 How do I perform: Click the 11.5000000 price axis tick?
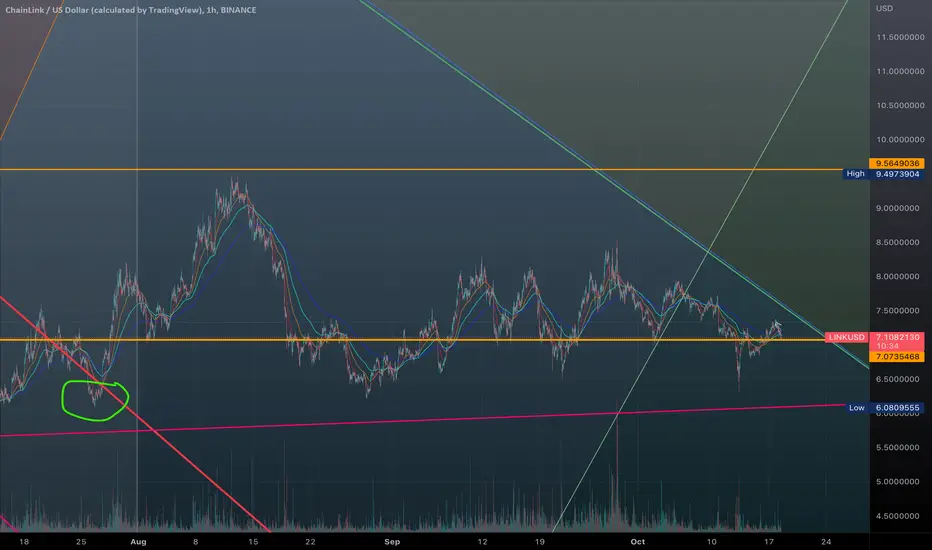click(x=900, y=37)
